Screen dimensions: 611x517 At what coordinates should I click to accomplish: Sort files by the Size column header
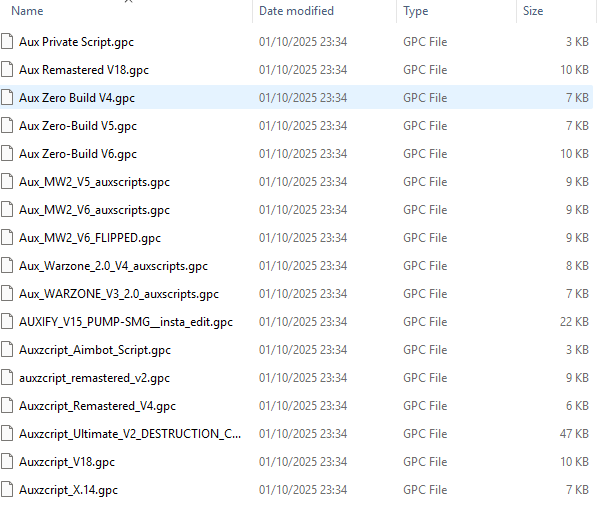[533, 11]
